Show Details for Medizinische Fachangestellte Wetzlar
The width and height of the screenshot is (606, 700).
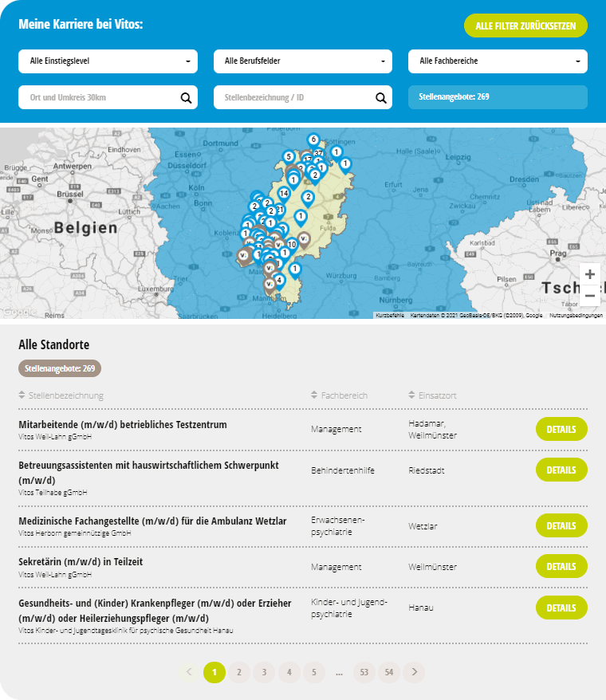tap(561, 525)
